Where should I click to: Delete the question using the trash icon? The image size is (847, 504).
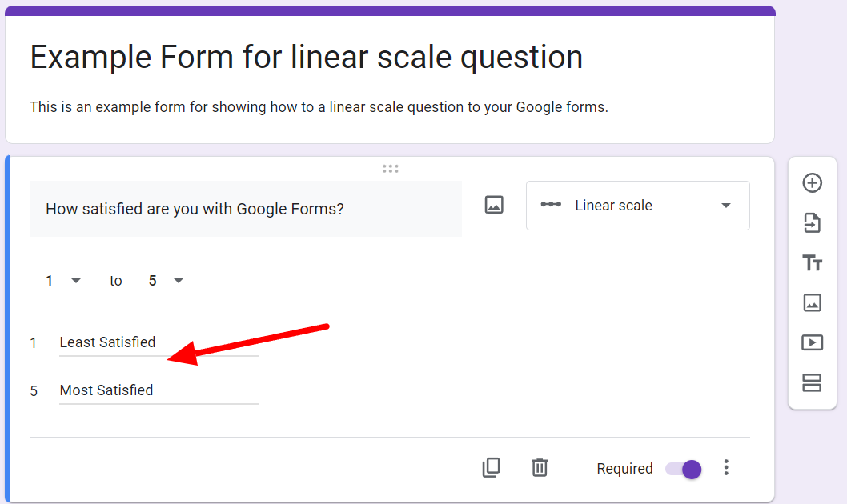click(540, 468)
